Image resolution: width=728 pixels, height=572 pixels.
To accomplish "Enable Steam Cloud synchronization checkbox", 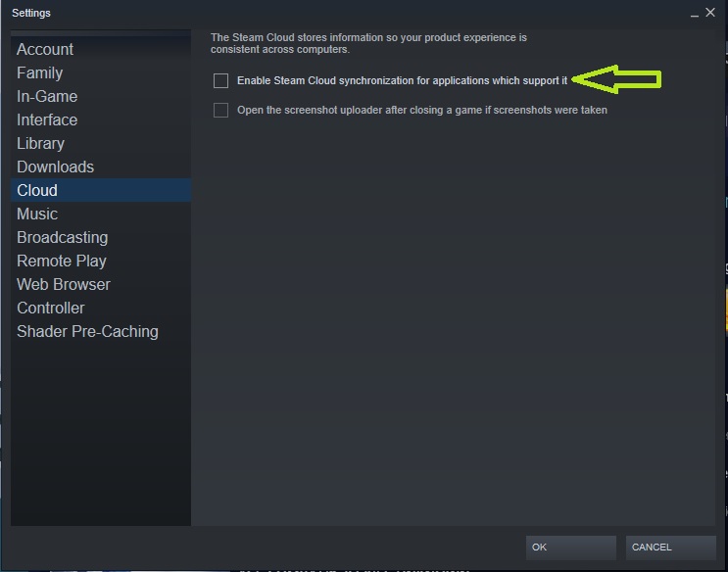I will point(220,80).
